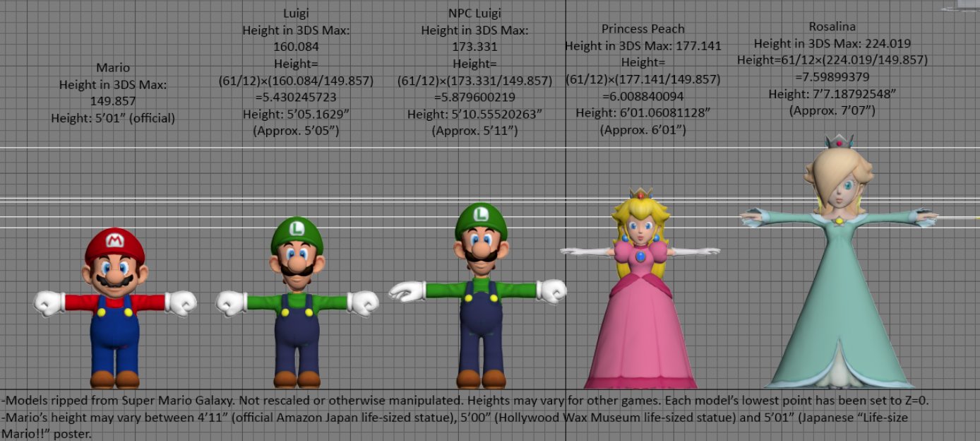Click Mario's red cap emblem
Image resolution: width=980 pixels, height=441 pixels.
click(114, 241)
